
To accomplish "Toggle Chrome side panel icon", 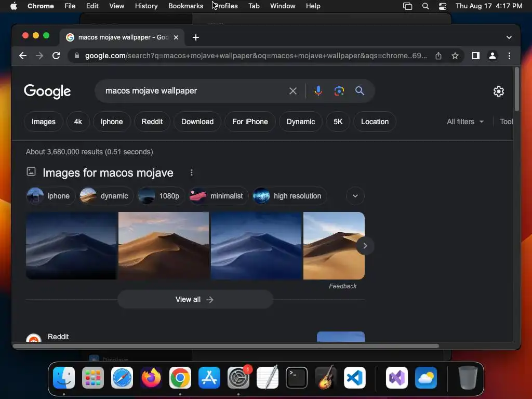I will click(x=476, y=56).
